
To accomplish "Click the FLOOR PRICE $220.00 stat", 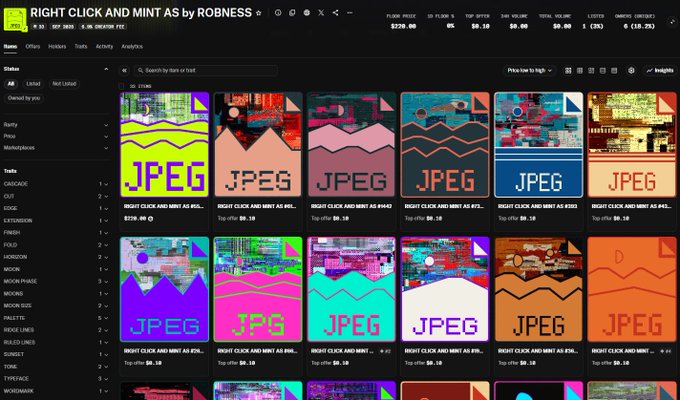I will [401, 21].
